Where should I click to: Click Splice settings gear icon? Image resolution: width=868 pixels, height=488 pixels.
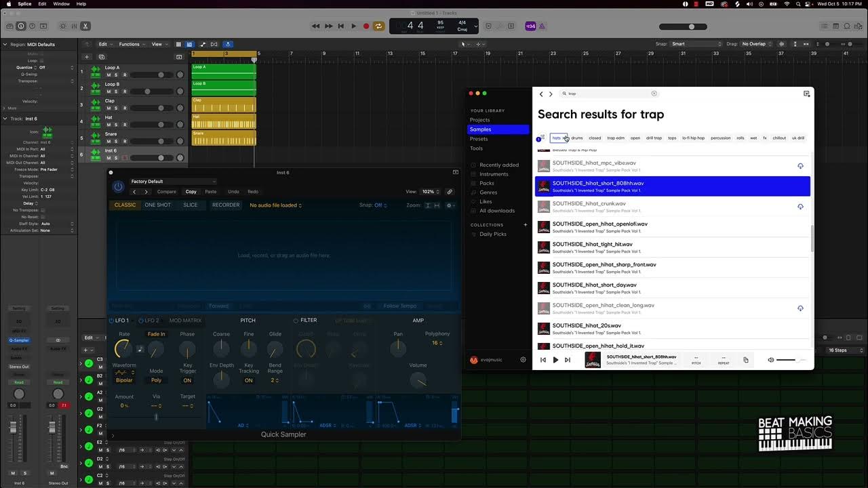tap(523, 360)
